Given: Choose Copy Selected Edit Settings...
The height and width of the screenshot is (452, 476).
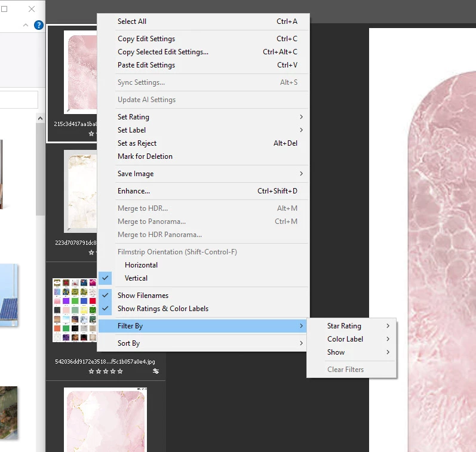Looking at the screenshot, I should click(x=204, y=52).
